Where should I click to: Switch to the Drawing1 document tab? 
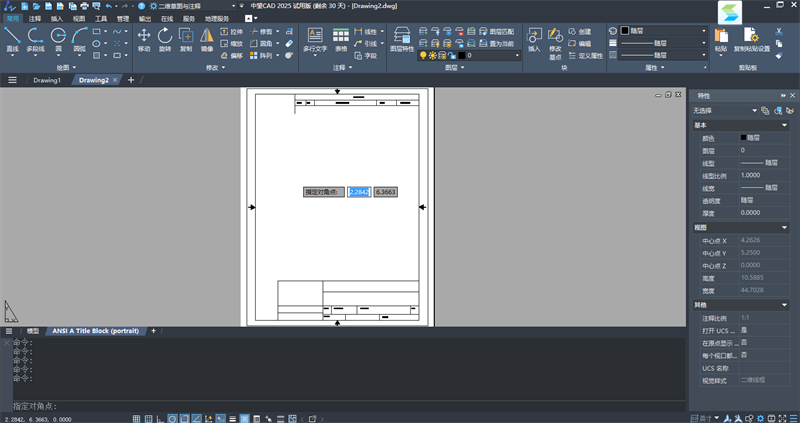[47, 79]
